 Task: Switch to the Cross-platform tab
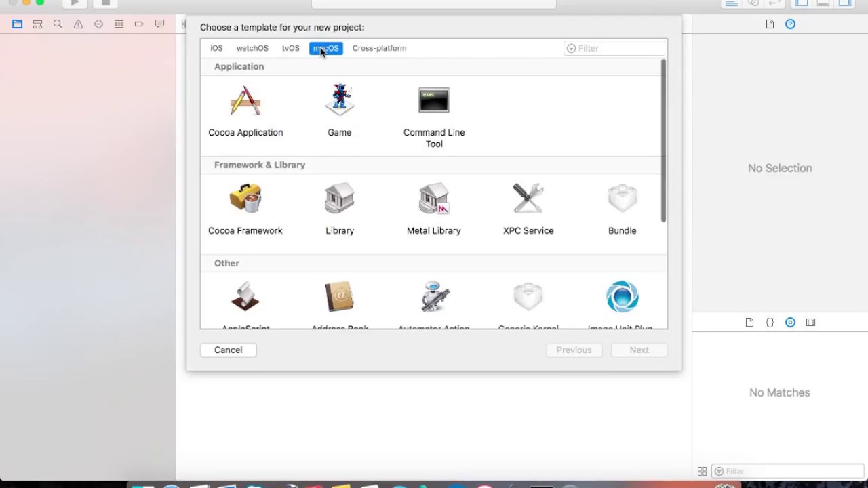click(380, 48)
